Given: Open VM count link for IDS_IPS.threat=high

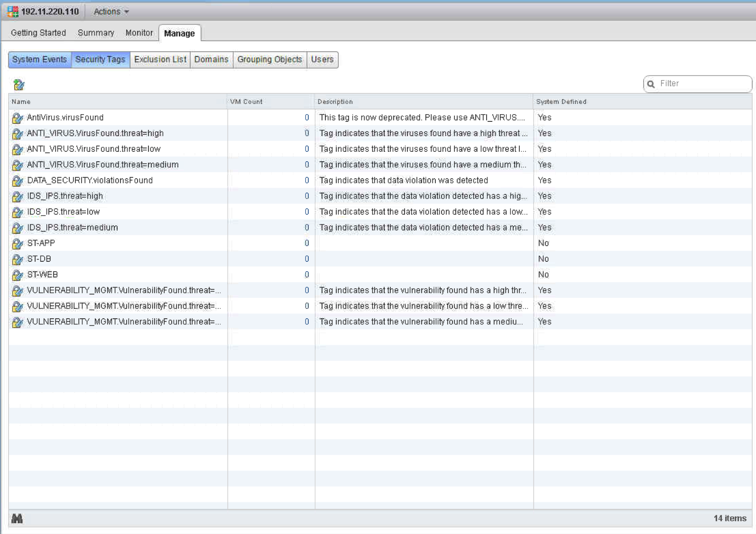Looking at the screenshot, I should [x=306, y=196].
